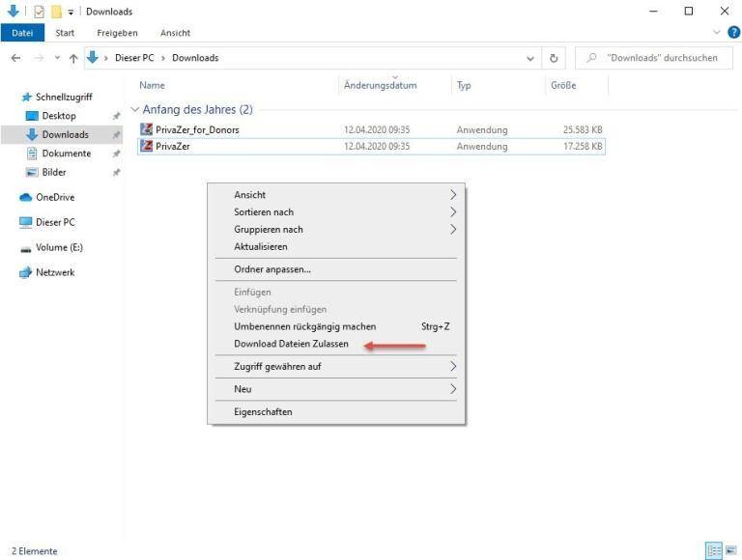Screen dimensions: 742x560
Task: Click the up-arrow navigation icon
Action: 72,58
